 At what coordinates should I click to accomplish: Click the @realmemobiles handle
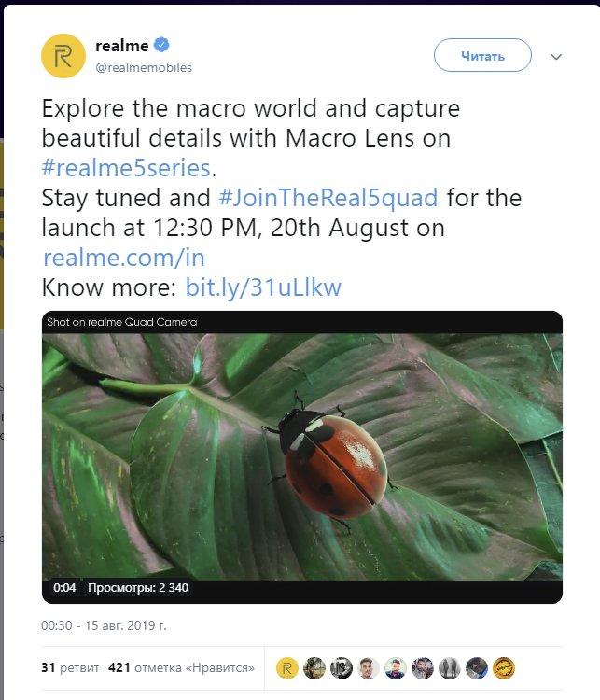coord(143,68)
